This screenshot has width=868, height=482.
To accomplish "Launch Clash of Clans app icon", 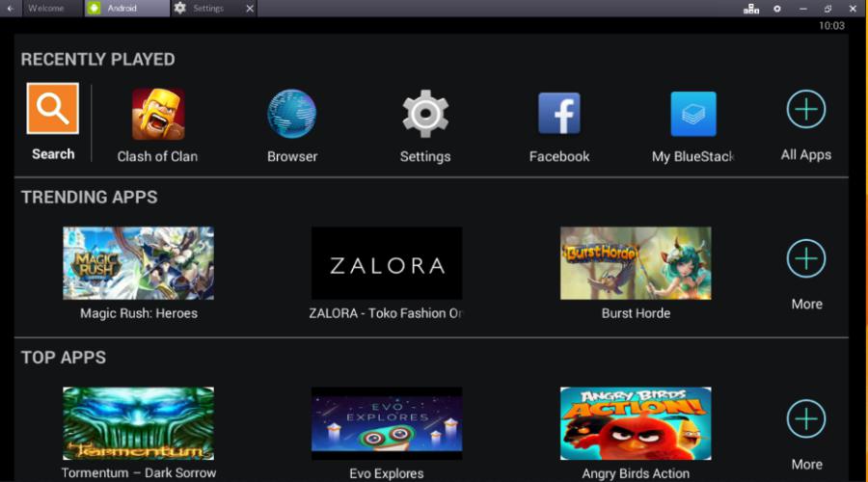I will click(158, 114).
